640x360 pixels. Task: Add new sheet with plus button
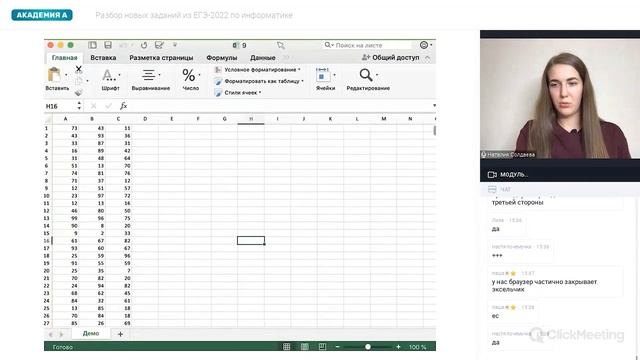(120, 334)
